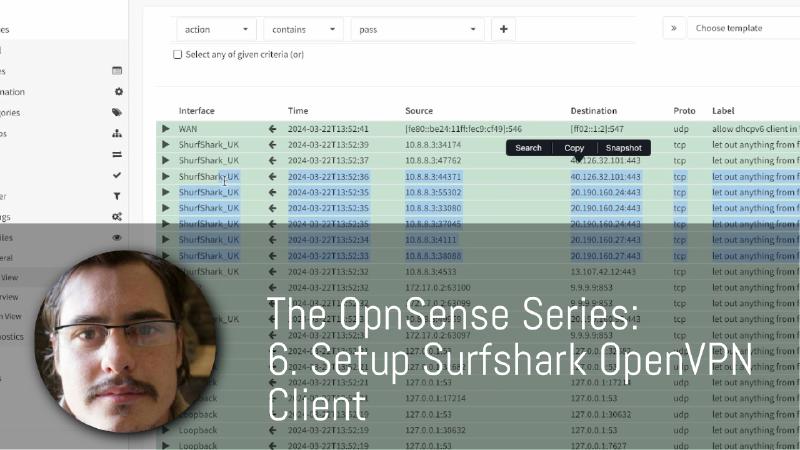The width and height of the screenshot is (800, 450).
Task: Expand the row with source 10.8.8.3:33080
Action: 166,208
